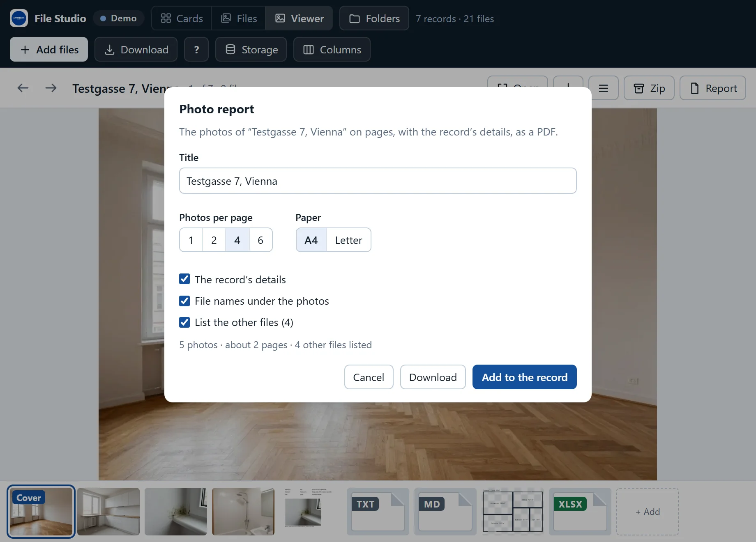Select 1 photo per page
The image size is (756, 542).
(x=191, y=240)
